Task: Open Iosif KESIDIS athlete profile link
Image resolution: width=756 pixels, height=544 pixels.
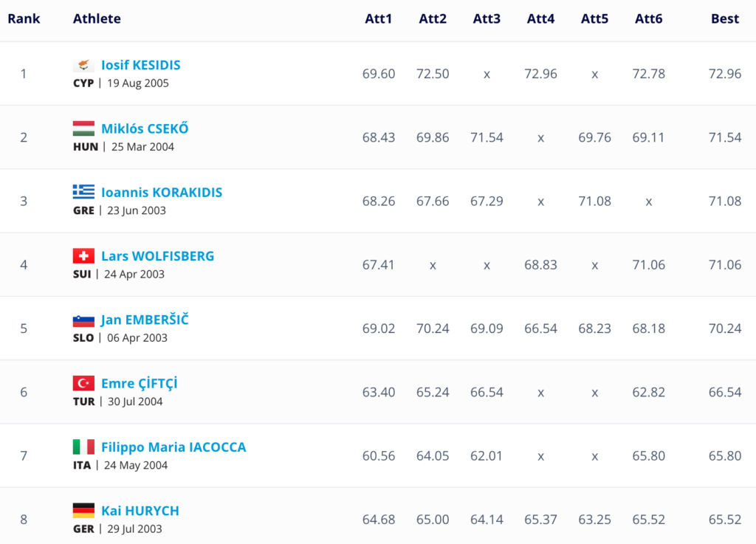Action: (x=140, y=65)
